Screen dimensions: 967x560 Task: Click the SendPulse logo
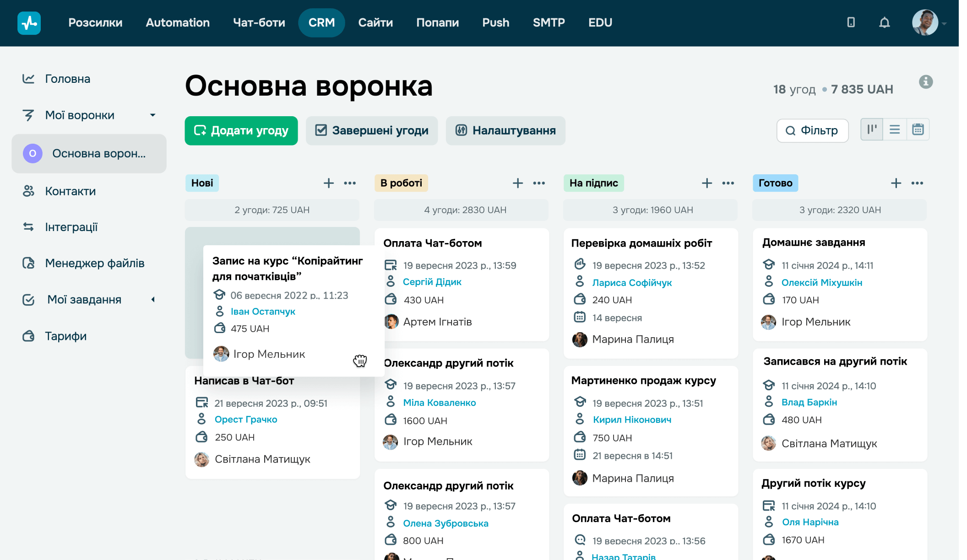point(29,22)
